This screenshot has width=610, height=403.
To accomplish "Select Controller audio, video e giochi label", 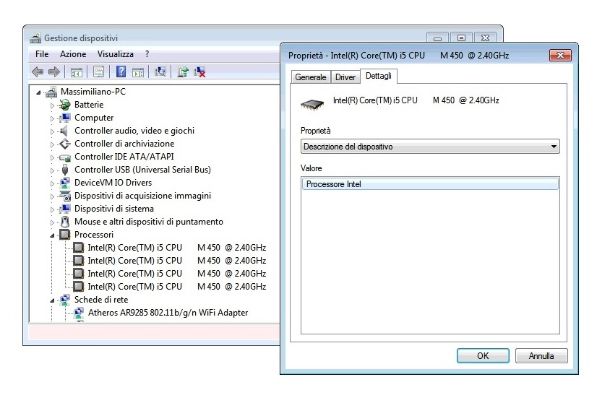I will click(x=134, y=131).
